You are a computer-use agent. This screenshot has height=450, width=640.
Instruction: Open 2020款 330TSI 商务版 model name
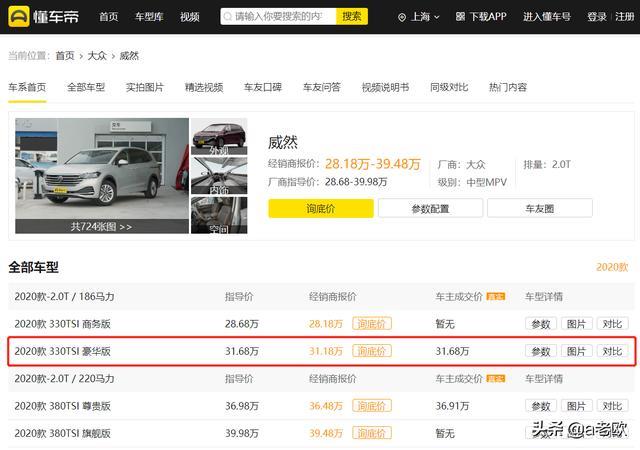(62, 324)
